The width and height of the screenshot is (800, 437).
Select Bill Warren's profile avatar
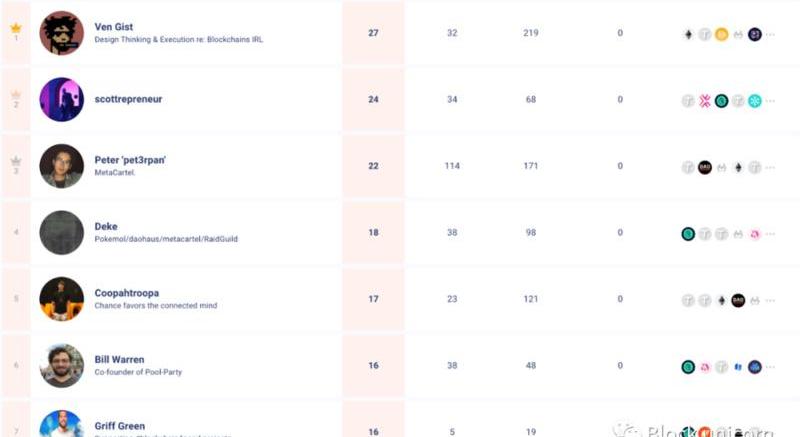61,365
